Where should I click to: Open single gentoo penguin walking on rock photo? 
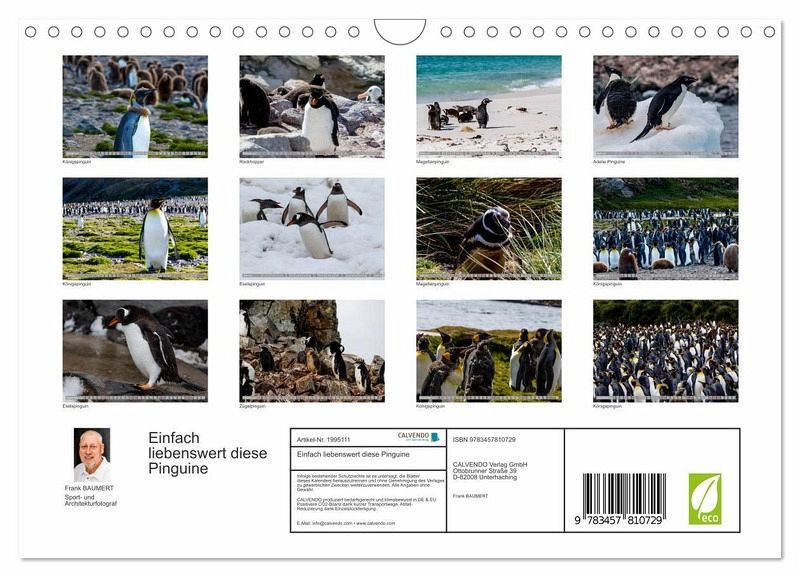point(135,351)
